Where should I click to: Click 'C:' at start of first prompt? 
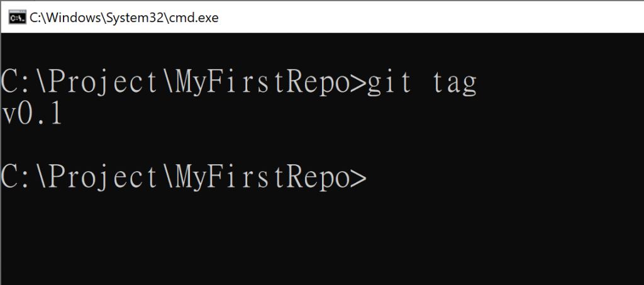[x=16, y=82]
